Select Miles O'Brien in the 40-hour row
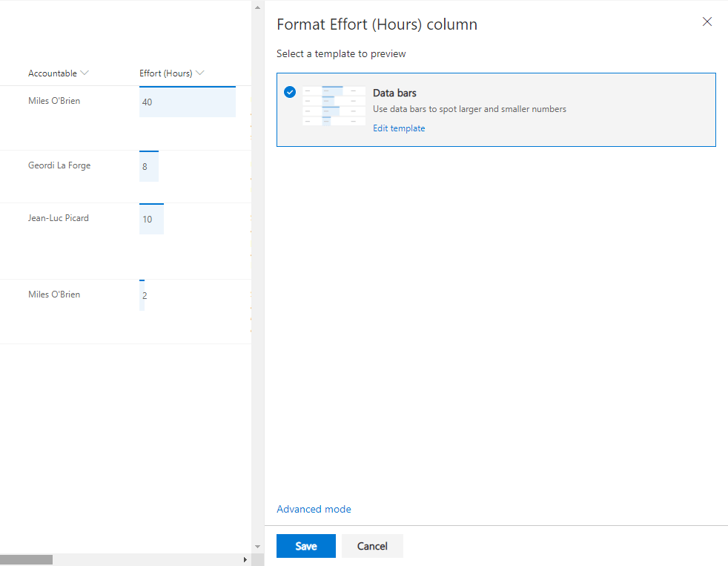The height and width of the screenshot is (566, 728). (54, 101)
